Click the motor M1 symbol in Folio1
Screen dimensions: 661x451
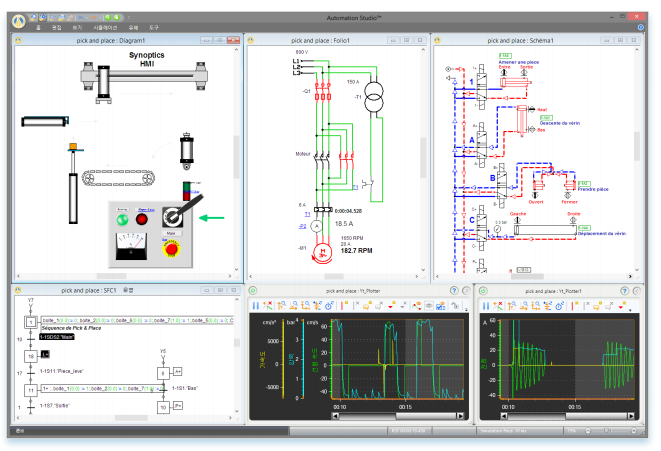(x=321, y=254)
